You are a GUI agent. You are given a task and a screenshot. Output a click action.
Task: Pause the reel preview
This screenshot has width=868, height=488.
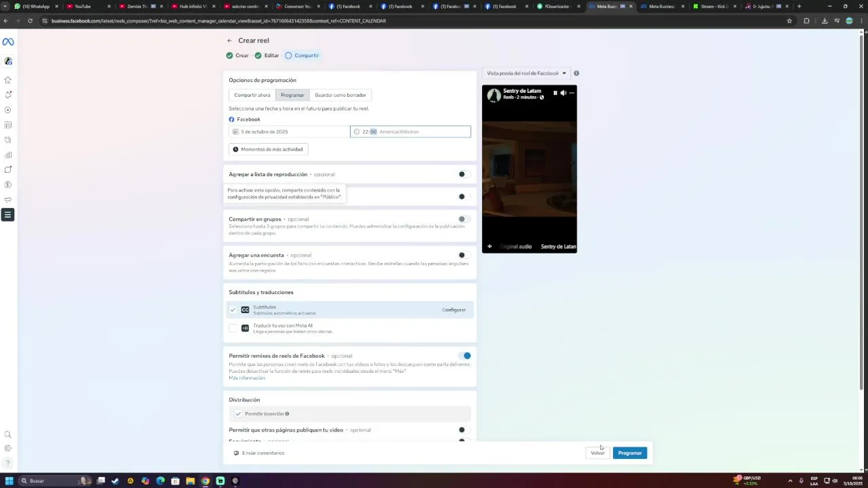click(x=555, y=93)
